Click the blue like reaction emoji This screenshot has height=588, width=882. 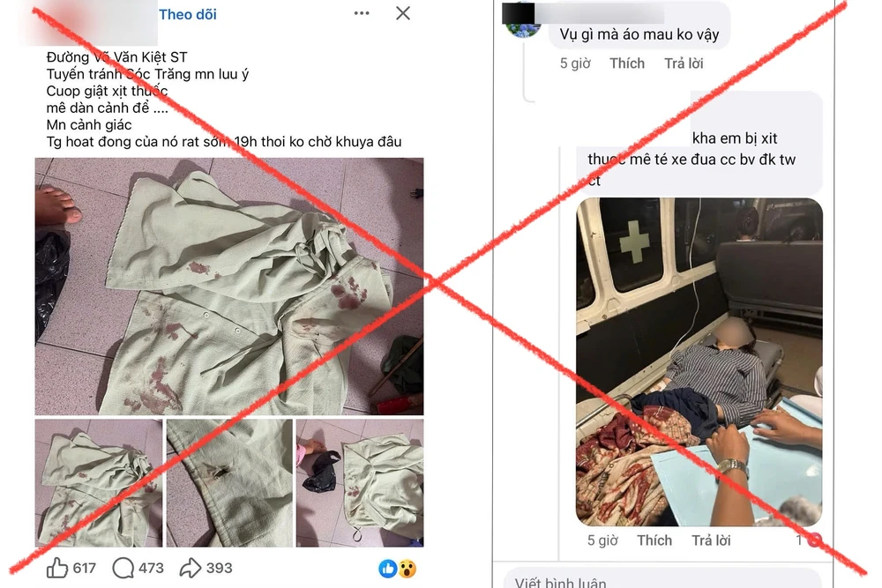tap(387, 569)
